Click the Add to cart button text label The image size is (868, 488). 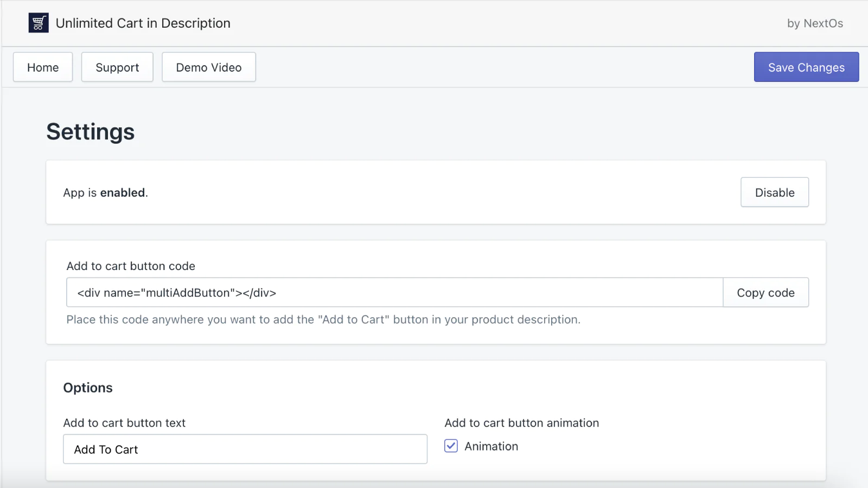[124, 423]
